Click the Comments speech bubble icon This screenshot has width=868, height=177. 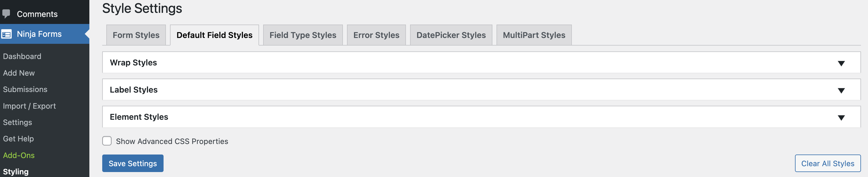pos(6,14)
